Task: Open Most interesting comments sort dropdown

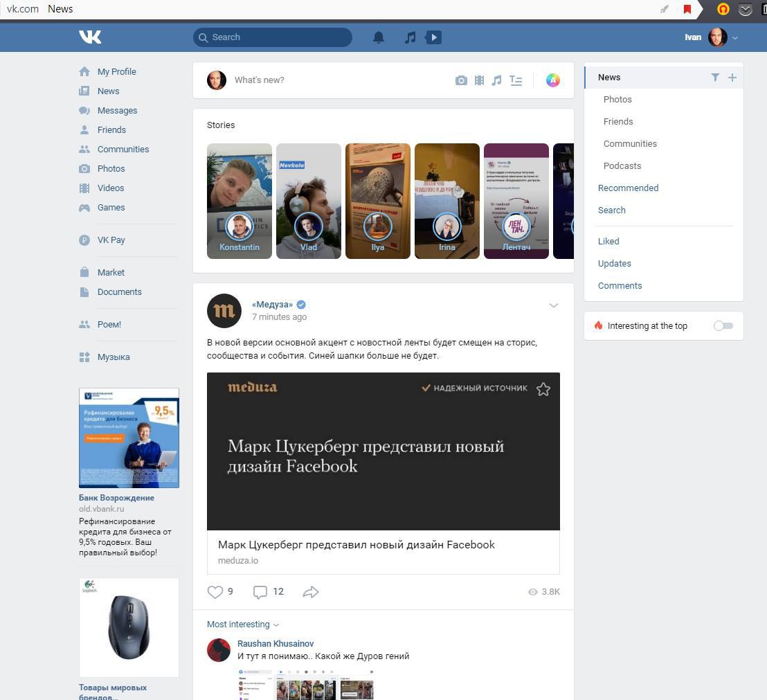Action: pyautogui.click(x=242, y=625)
